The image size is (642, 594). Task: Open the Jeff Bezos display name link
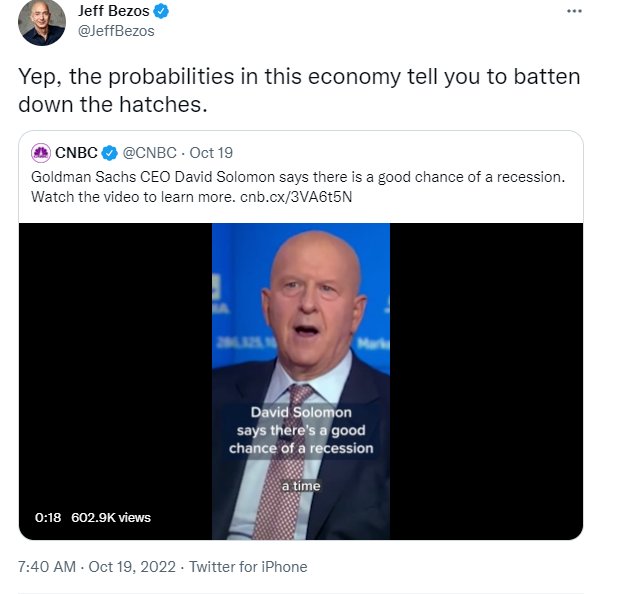point(113,12)
